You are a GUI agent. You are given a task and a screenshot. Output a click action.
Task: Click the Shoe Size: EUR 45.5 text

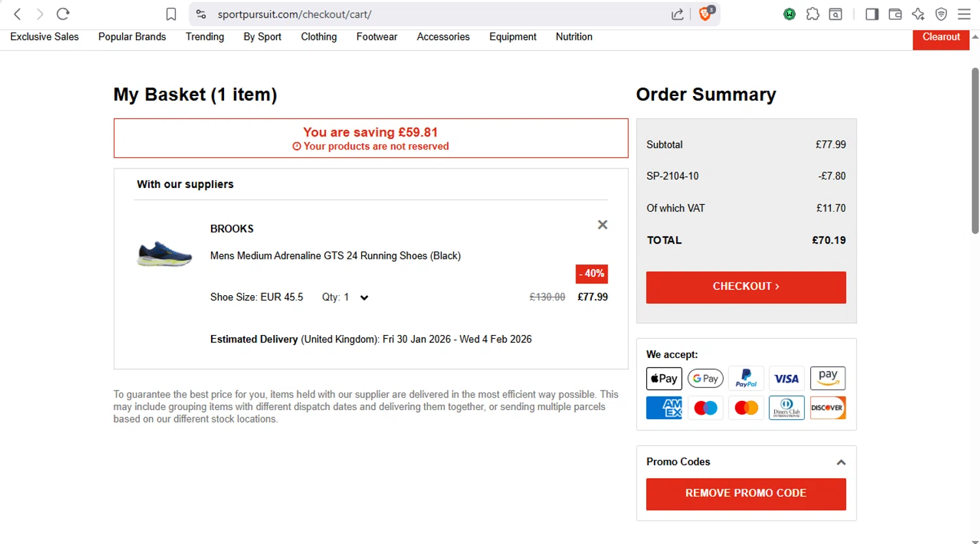click(x=257, y=297)
